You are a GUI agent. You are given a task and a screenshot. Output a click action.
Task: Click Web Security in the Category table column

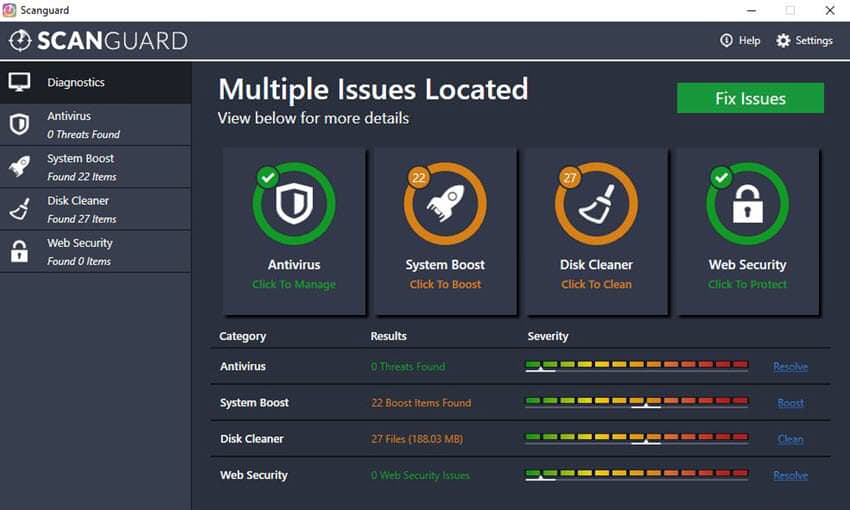pyautogui.click(x=254, y=475)
